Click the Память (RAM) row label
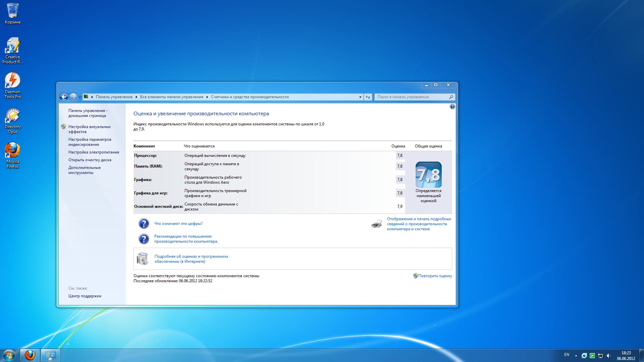Viewport: 644px width, 362px height. [148, 166]
